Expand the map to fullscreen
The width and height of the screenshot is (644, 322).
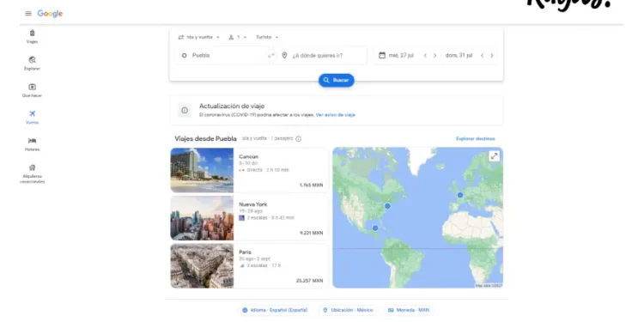point(494,156)
